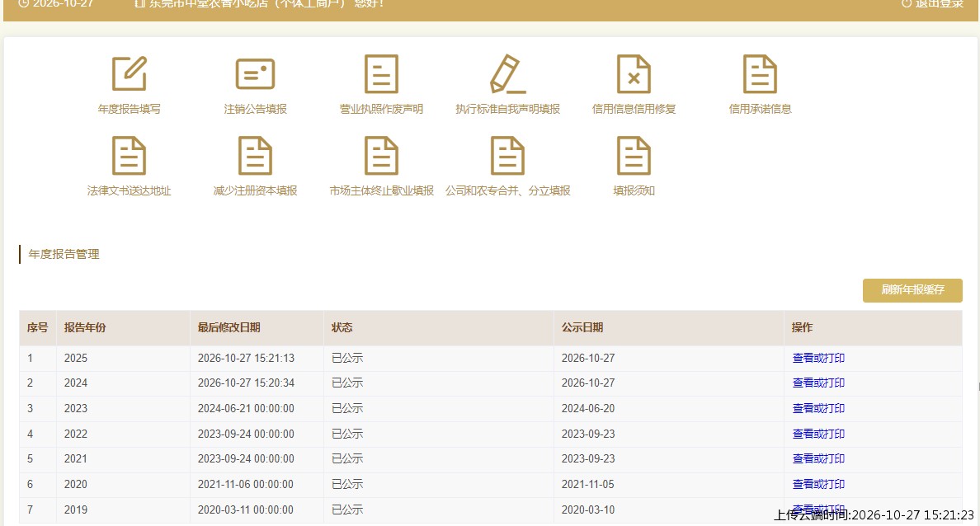This screenshot has width=980, height=526.
Task: Open the 法律文书送达地址 icon
Action: [130, 156]
